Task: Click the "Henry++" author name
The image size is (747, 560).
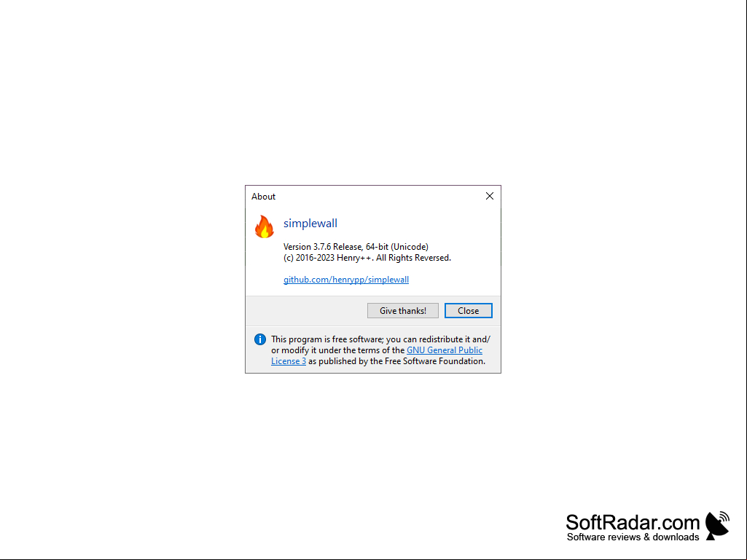Action: click(354, 258)
